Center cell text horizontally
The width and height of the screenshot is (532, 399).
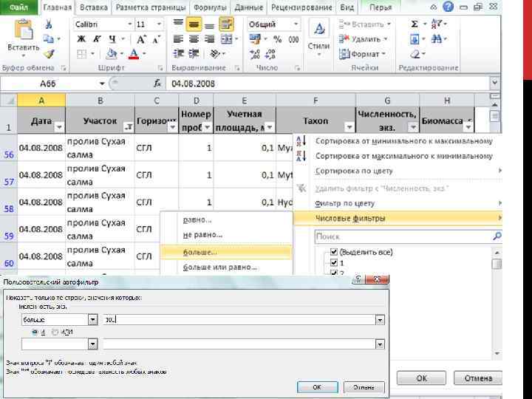coord(194,39)
